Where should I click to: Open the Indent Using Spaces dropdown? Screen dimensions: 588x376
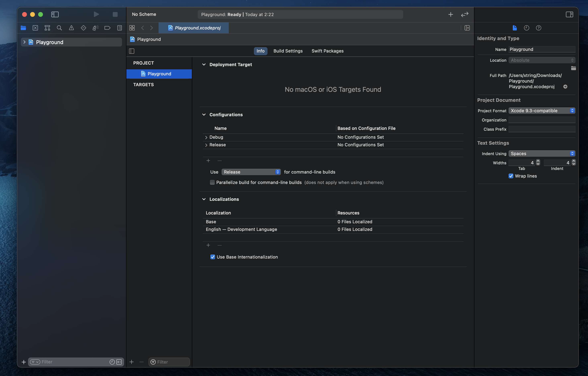pos(542,154)
